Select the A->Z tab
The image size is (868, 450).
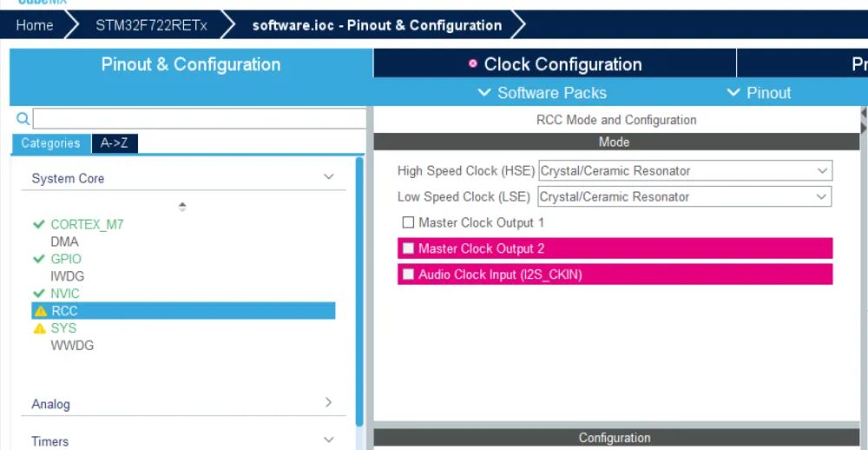114,143
